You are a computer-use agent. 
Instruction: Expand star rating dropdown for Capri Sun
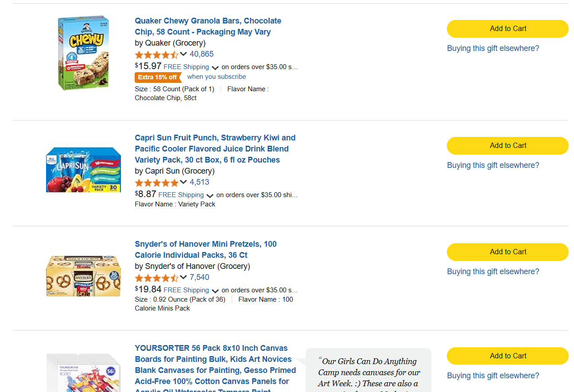(x=183, y=182)
